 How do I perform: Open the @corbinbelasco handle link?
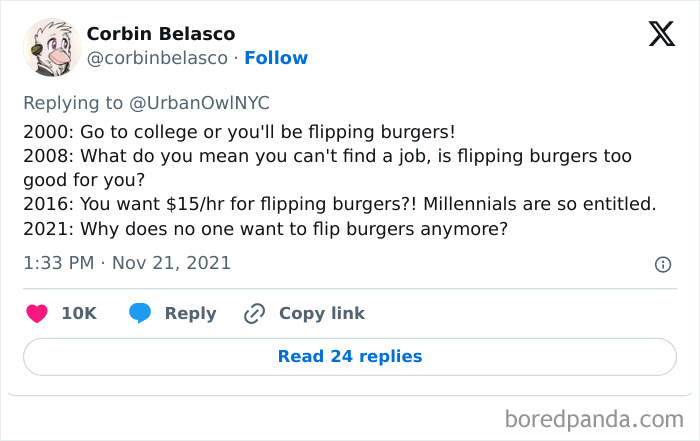157,58
